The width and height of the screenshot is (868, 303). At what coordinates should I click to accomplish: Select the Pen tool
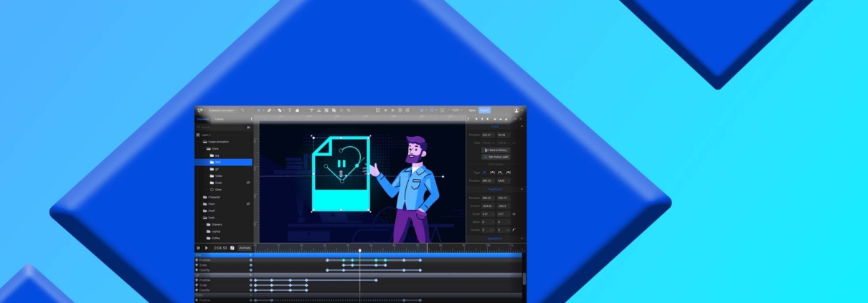(269, 110)
